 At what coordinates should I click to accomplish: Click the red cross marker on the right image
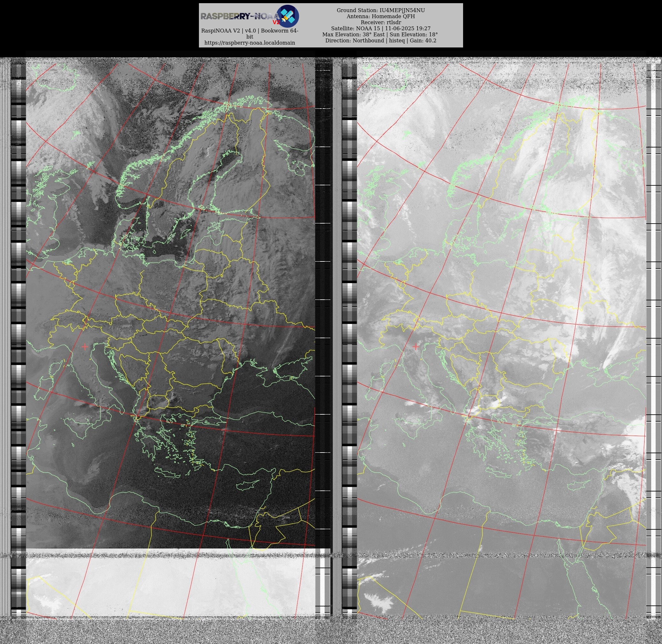point(416,346)
